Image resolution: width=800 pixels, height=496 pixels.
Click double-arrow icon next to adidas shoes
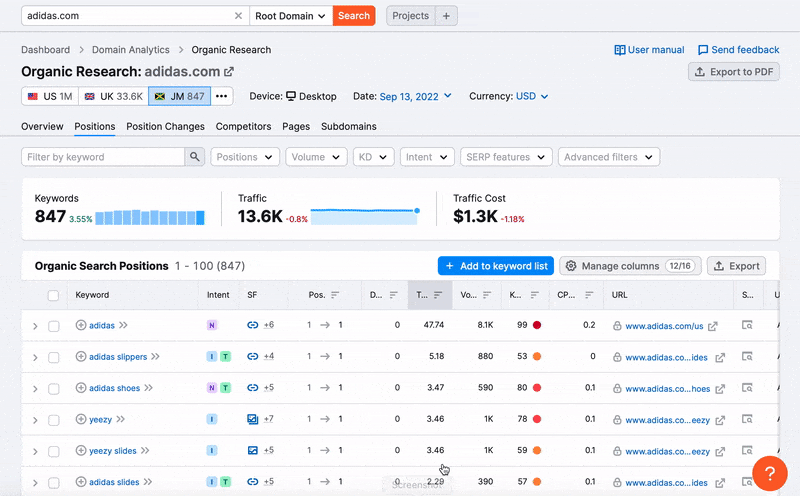[148, 388]
